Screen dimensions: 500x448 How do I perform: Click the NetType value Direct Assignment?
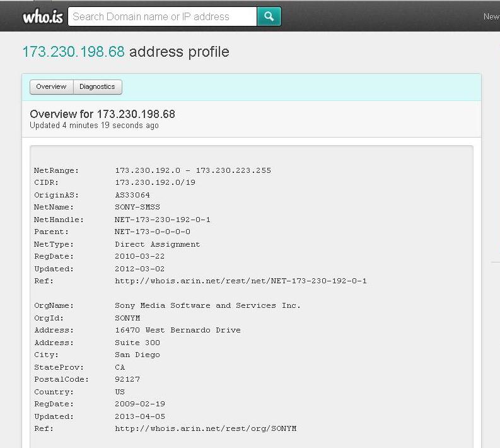(x=158, y=244)
